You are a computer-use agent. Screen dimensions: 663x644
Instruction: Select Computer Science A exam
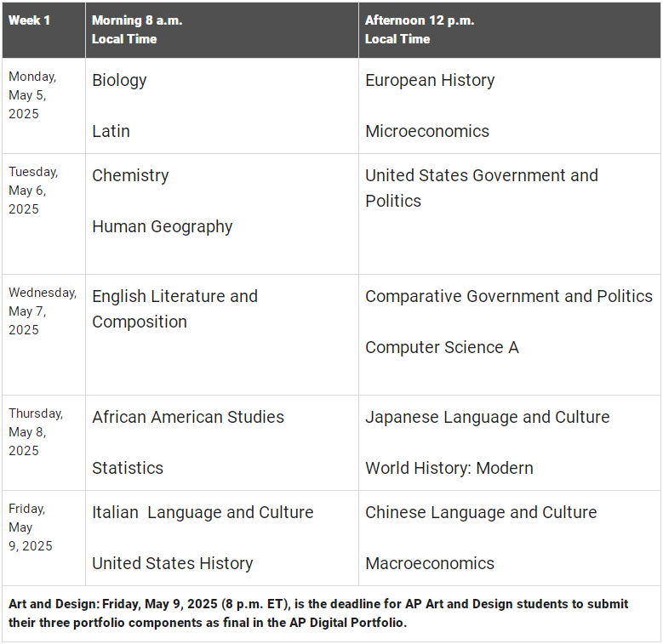pyautogui.click(x=442, y=348)
